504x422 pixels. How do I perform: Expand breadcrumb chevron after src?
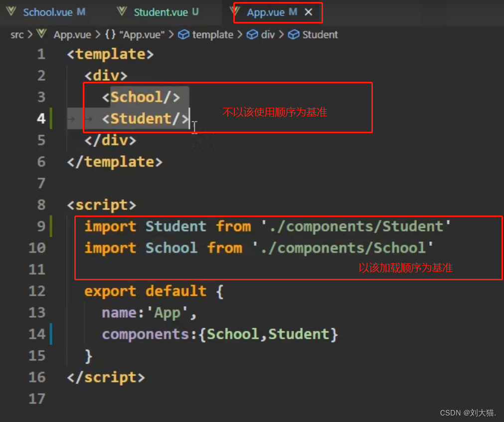point(30,34)
